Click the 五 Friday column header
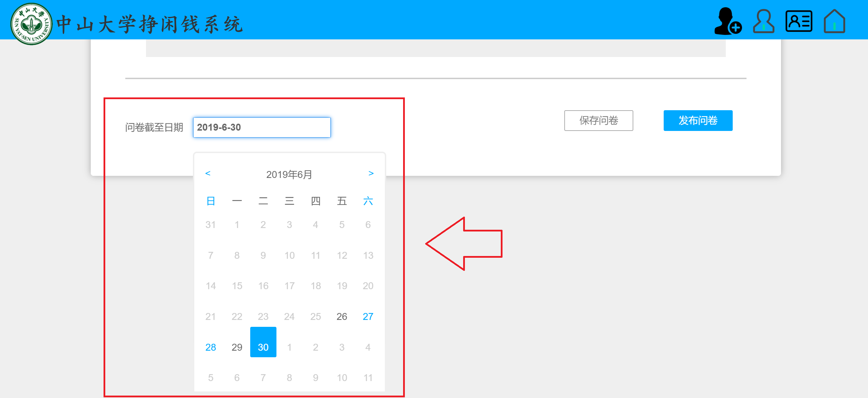 coord(342,201)
